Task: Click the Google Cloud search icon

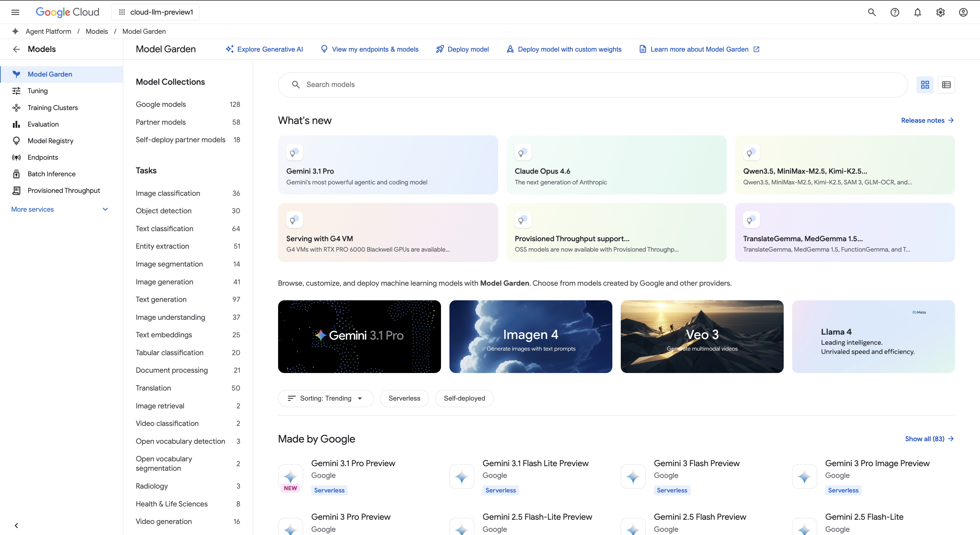Action: click(872, 12)
